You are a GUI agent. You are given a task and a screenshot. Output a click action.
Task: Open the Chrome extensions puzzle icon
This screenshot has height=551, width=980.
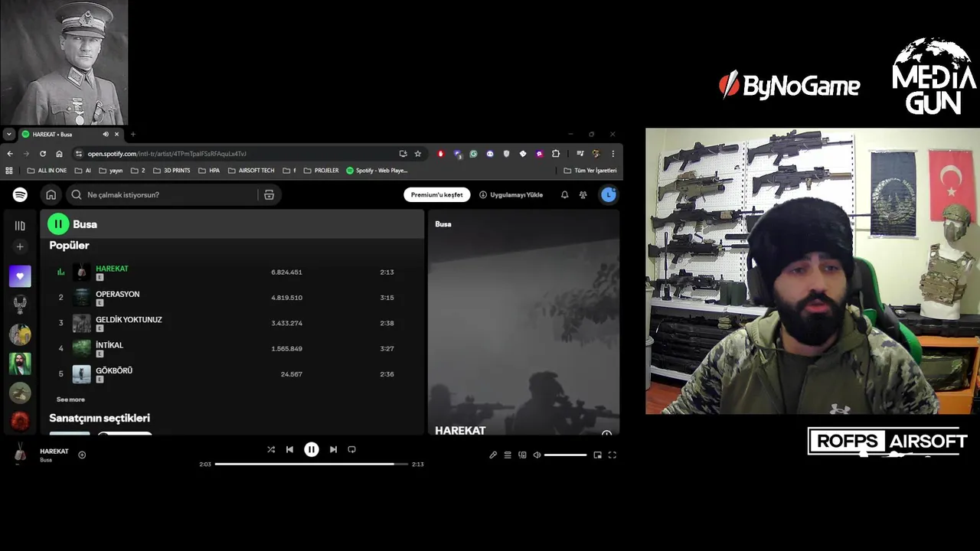[x=556, y=154]
